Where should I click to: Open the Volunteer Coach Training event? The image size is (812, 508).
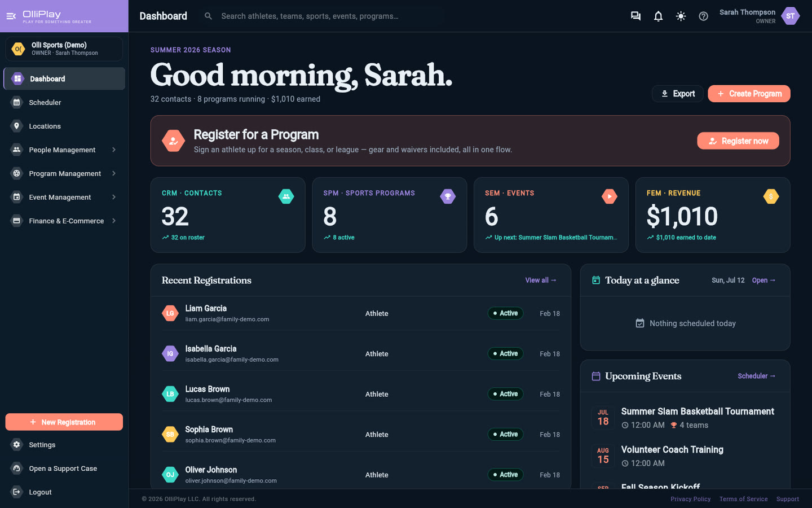(685, 456)
